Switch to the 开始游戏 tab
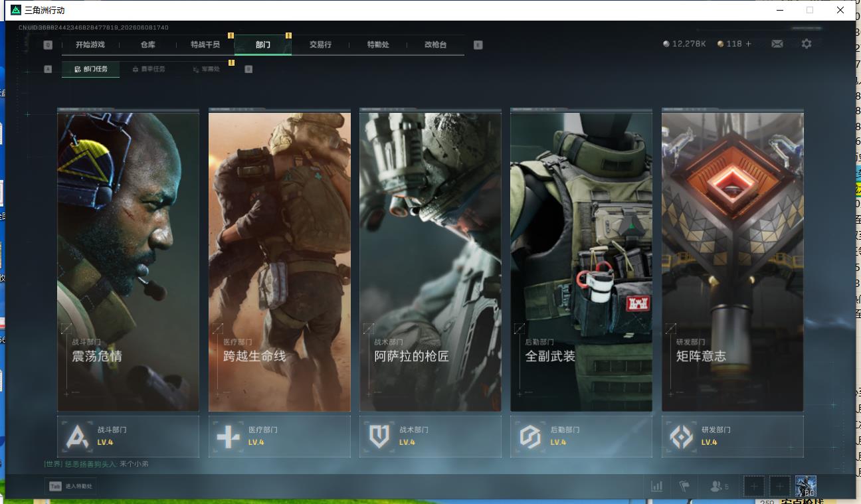The height and width of the screenshot is (504, 861). 90,44
